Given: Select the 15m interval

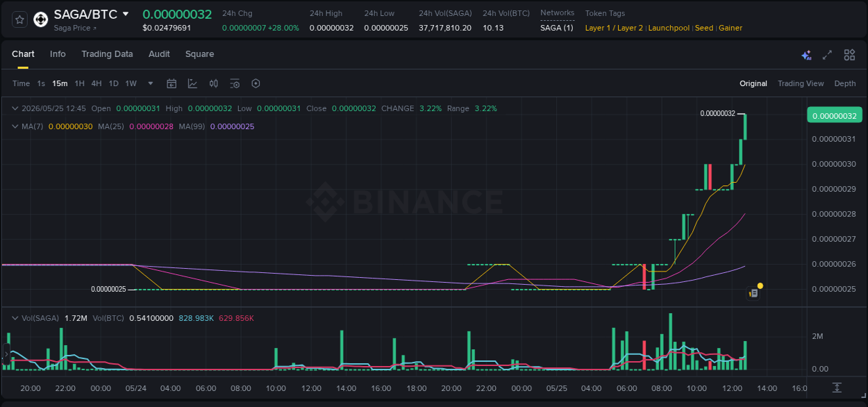Looking at the screenshot, I should 60,83.
